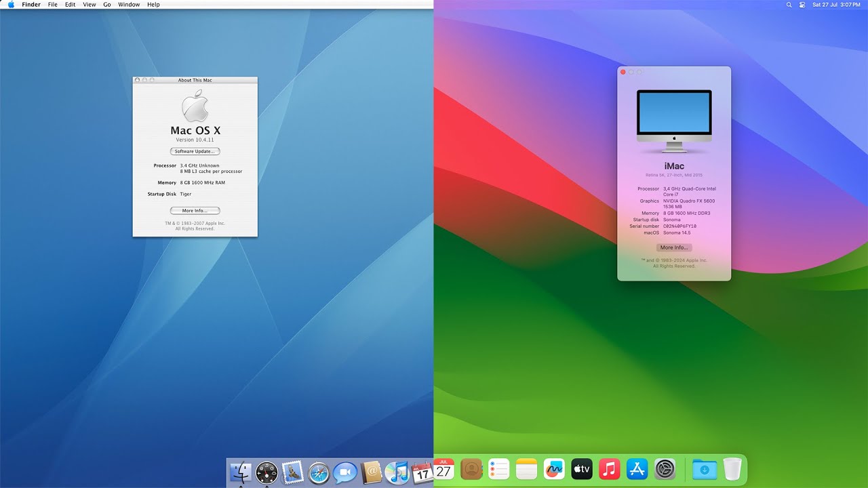Close the Tiger About This Mac window
The image size is (868, 488).
[138, 80]
